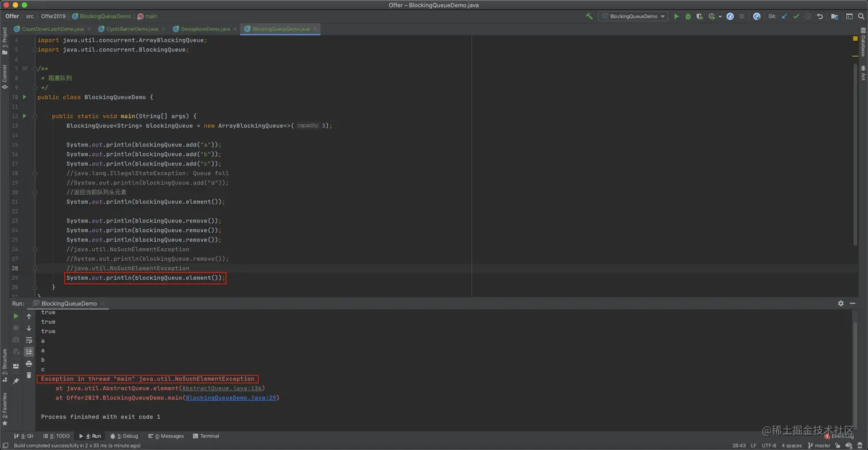Clear the console with the trash icon
Image resolution: width=868 pixels, height=450 pixels.
pos(29,375)
